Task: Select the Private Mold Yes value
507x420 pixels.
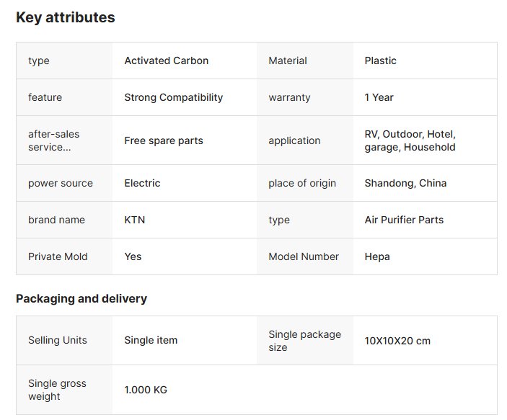Action: [x=133, y=257]
